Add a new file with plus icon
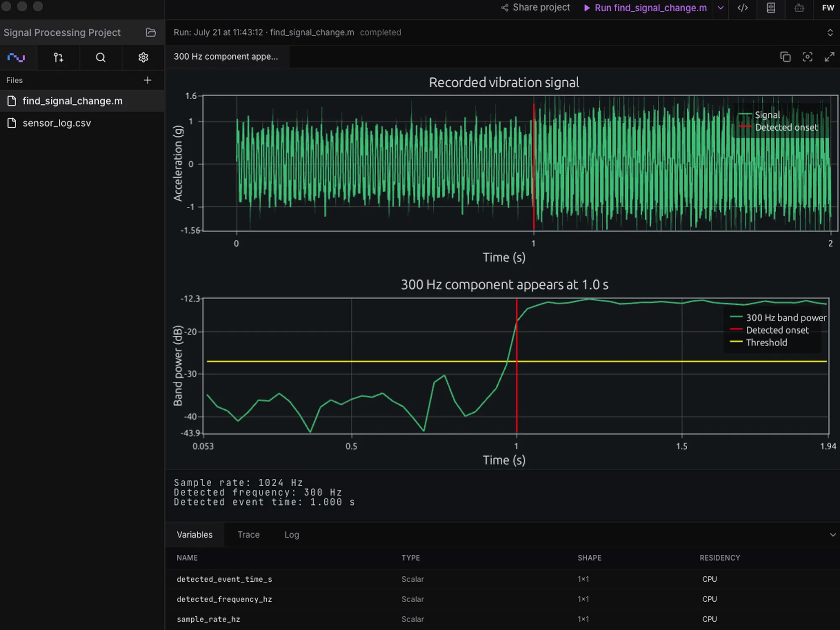840x630 pixels. click(x=147, y=80)
